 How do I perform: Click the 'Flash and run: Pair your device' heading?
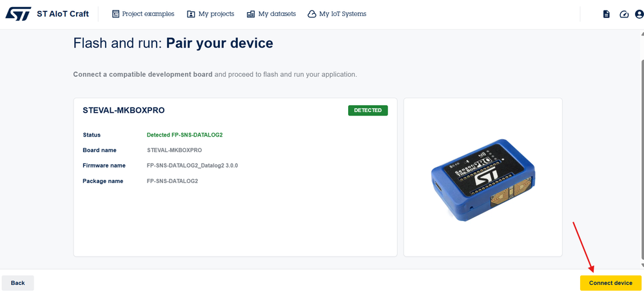click(173, 43)
